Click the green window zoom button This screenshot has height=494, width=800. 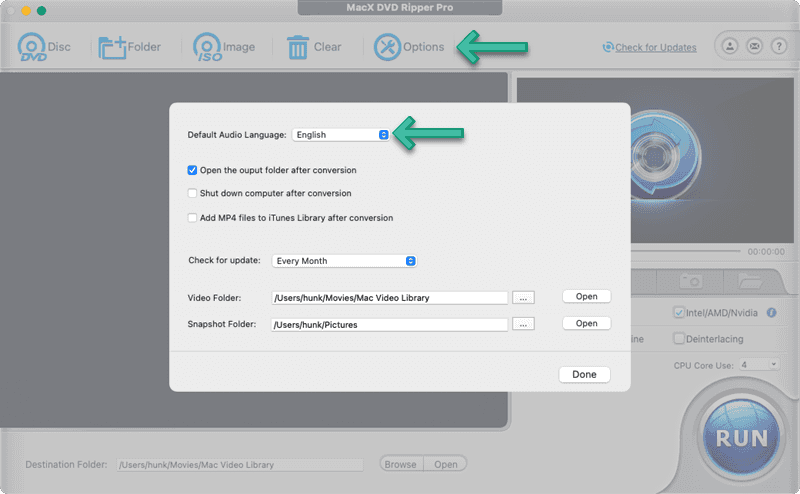[x=41, y=11]
